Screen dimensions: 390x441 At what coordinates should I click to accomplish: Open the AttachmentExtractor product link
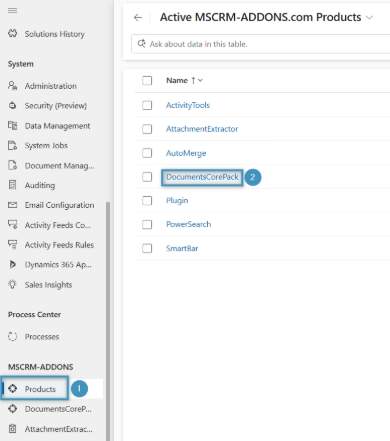(x=202, y=129)
